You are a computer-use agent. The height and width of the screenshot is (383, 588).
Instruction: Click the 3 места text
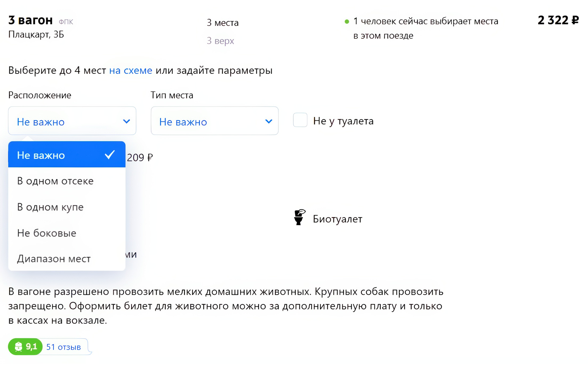click(x=222, y=23)
